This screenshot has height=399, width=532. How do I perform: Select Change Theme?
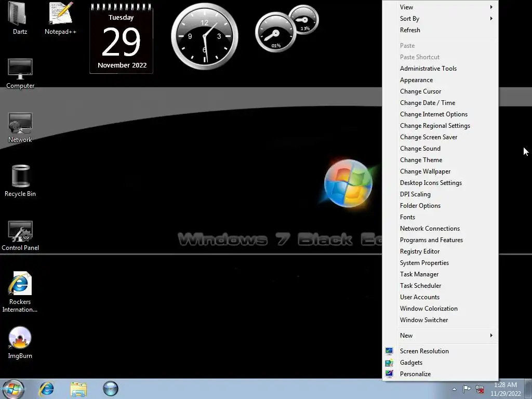pyautogui.click(x=441, y=160)
